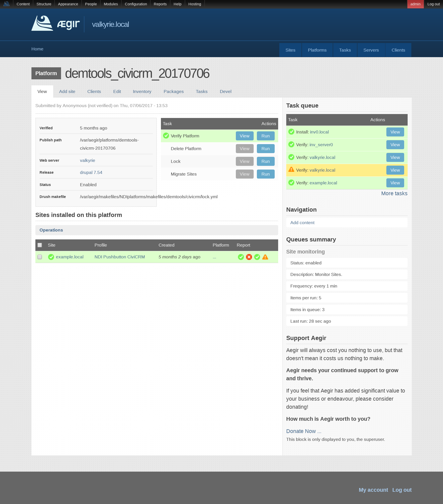Check the box for example.local site row

40,257
